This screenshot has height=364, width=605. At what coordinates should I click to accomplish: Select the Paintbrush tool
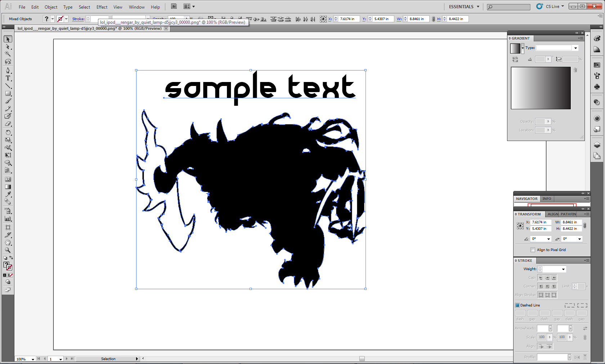tap(8, 101)
